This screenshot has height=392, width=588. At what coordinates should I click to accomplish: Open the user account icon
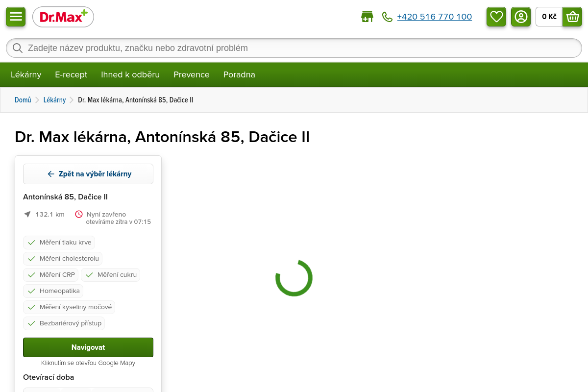pyautogui.click(x=521, y=17)
